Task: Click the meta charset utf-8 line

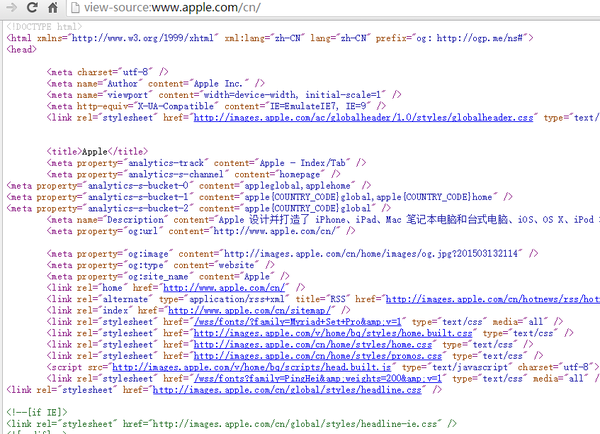Action: (x=108, y=72)
